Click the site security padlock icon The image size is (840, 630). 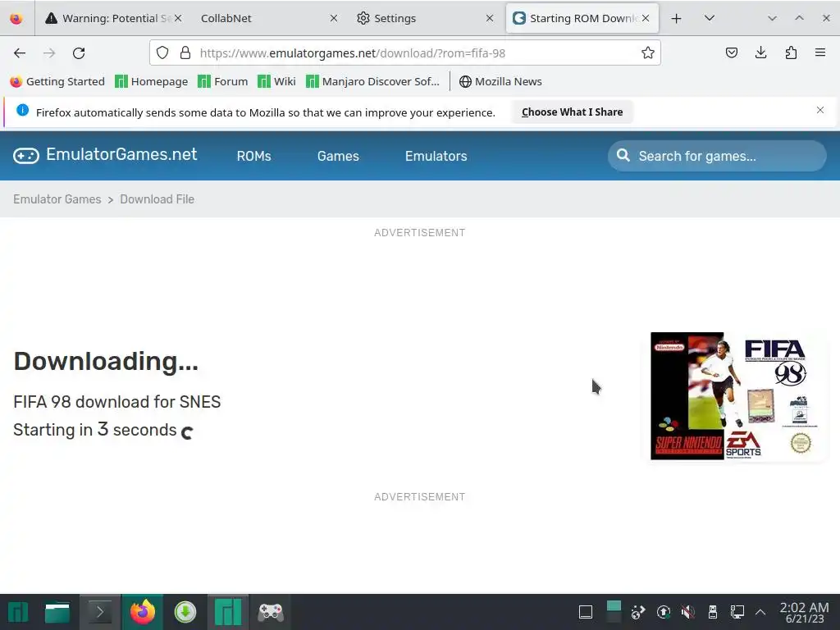coord(185,52)
